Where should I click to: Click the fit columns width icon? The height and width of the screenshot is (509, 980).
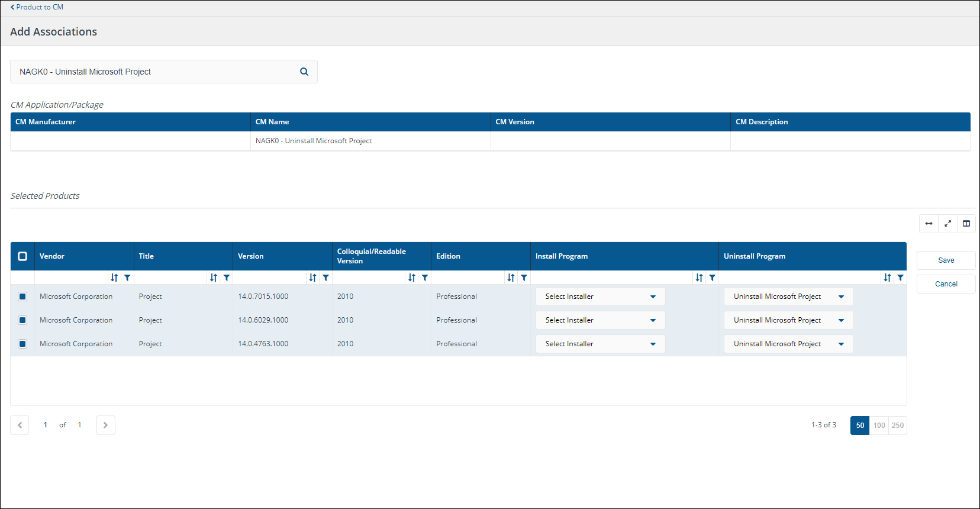tap(929, 224)
